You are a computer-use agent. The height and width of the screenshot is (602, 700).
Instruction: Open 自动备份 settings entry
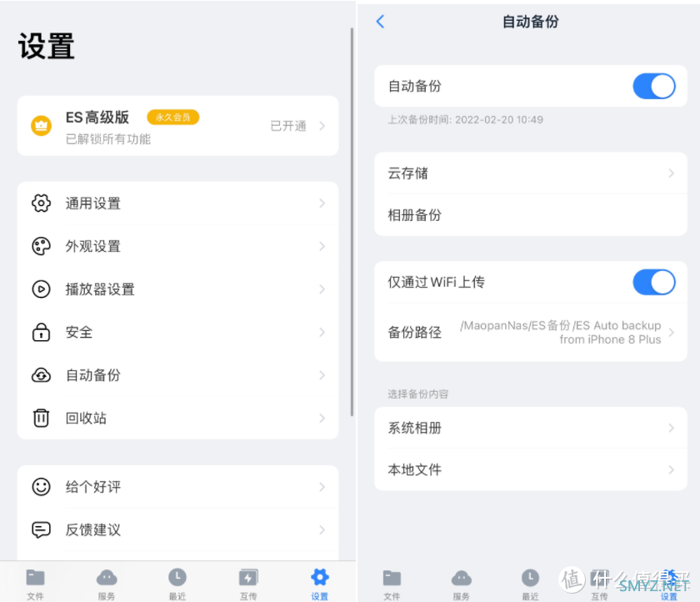click(177, 375)
